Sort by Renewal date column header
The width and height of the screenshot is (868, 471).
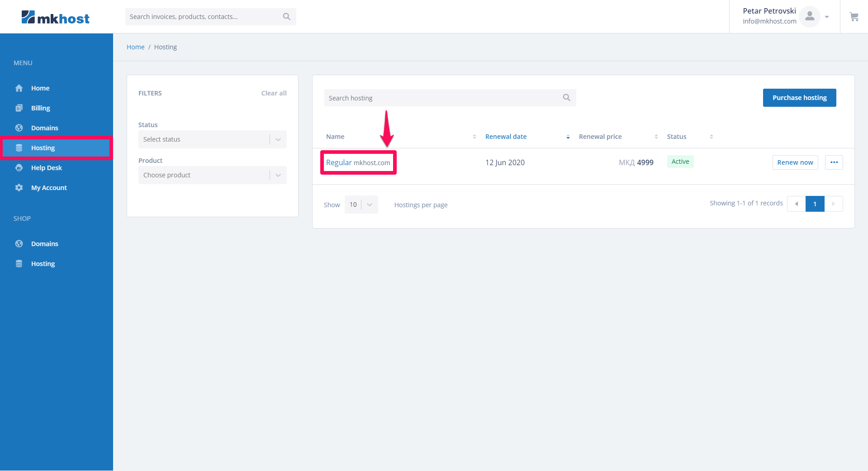pos(506,137)
